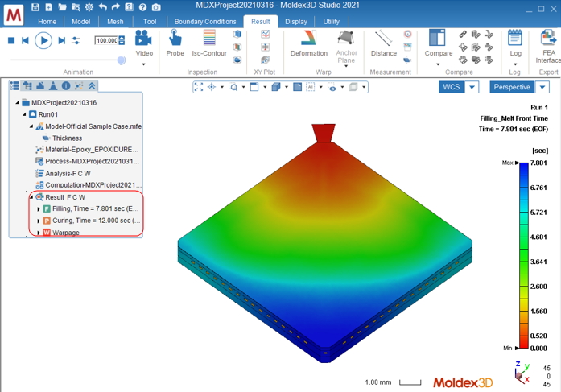Image resolution: width=561 pixels, height=392 pixels.
Task: Click the zoom magnifier view icon
Action: tap(233, 87)
